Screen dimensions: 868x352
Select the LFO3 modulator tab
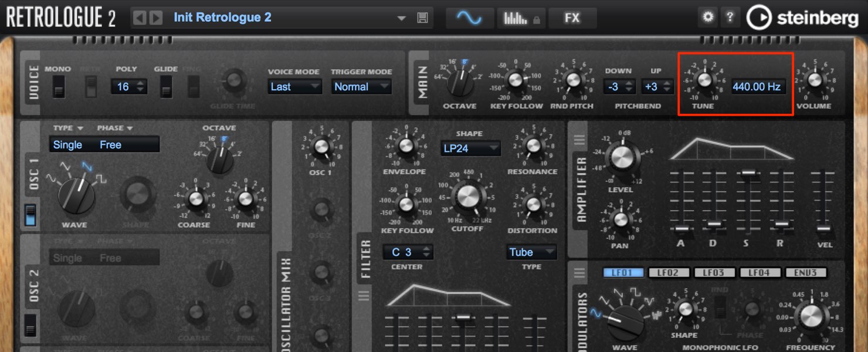tap(714, 273)
